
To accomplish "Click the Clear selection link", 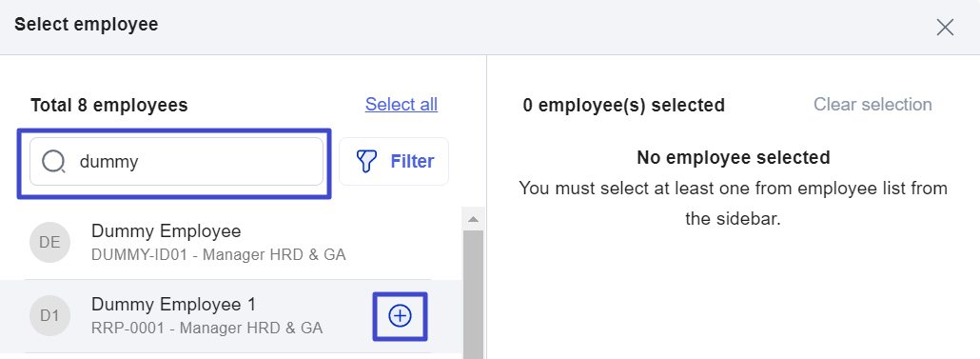I will [872, 105].
